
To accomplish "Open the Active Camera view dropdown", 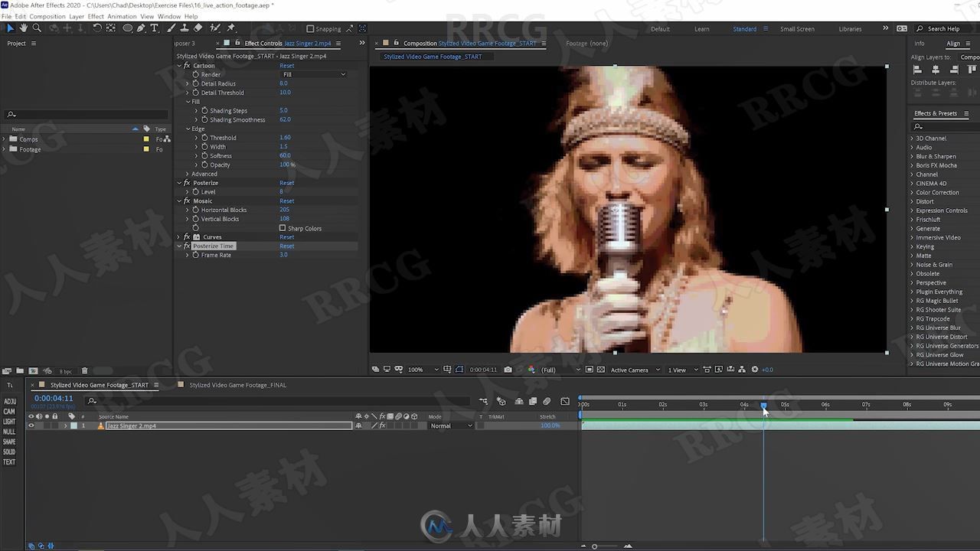I will (x=635, y=370).
